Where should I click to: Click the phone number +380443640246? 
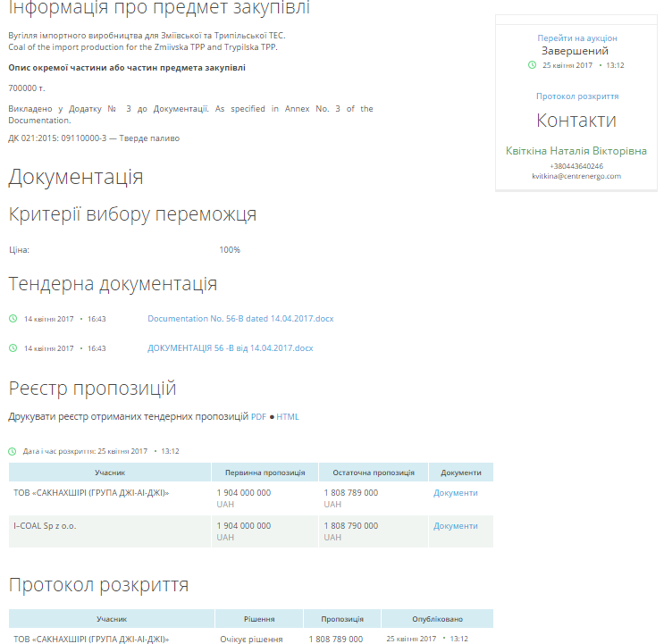576,166
